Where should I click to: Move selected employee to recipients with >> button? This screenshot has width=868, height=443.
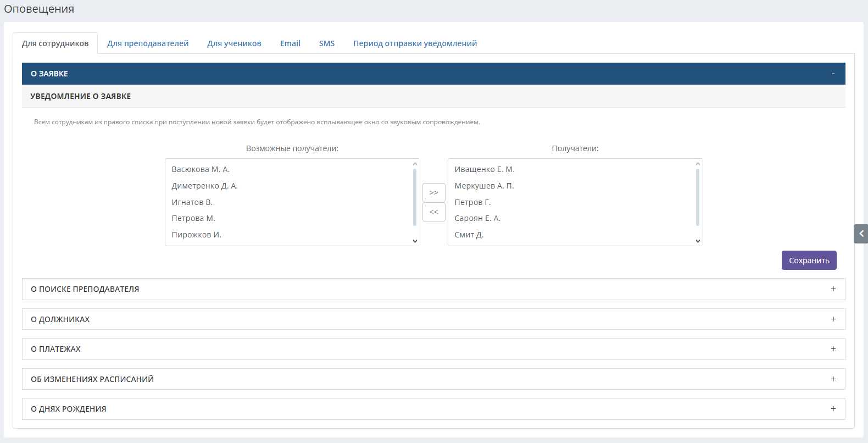coord(434,192)
